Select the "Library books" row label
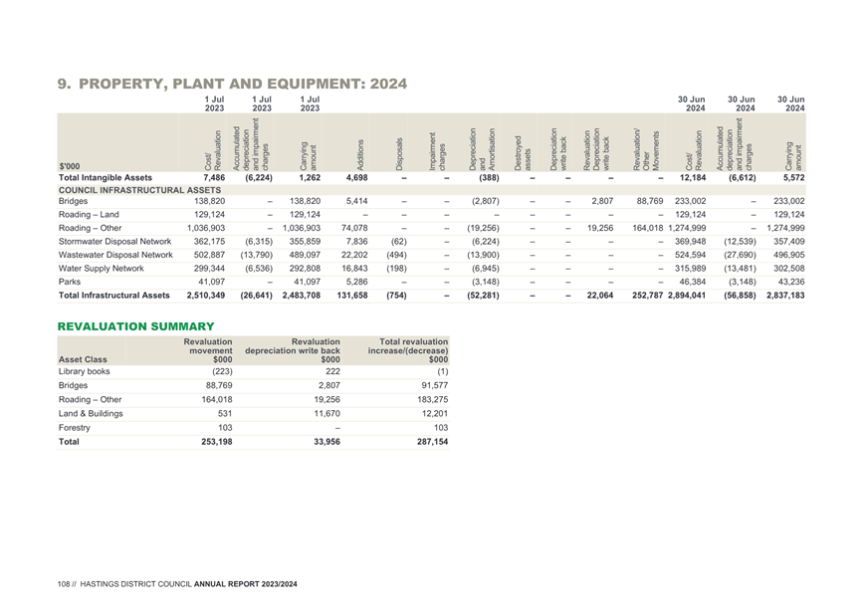The width and height of the screenshot is (864, 616). point(85,371)
